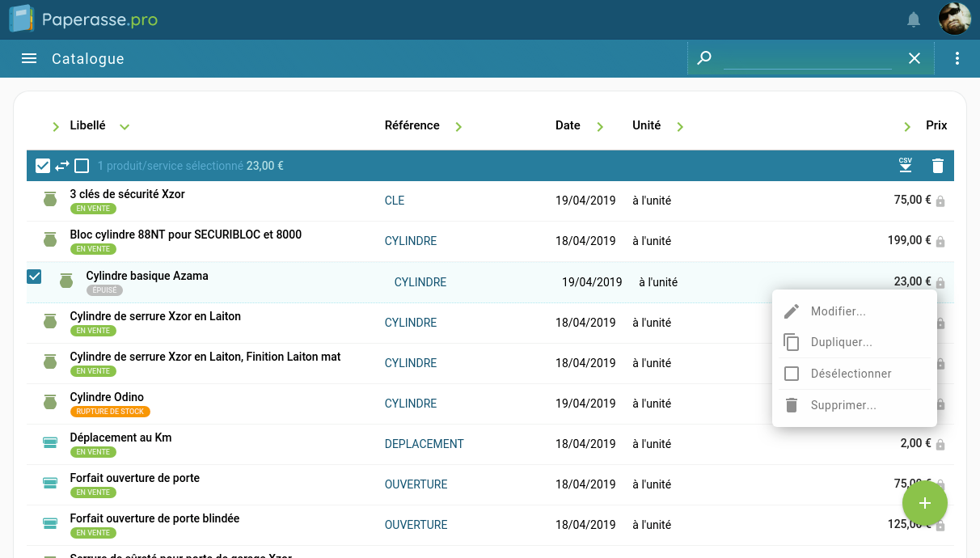Select Dupliquer... from the context menu
Screen dimensions: 980x558
(841, 342)
